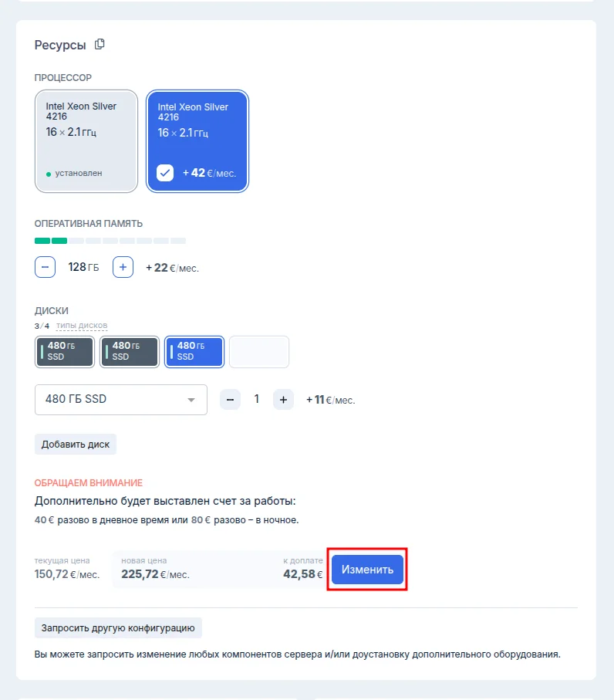Click the dropdown arrow for disk type
614x700 pixels.
(191, 400)
